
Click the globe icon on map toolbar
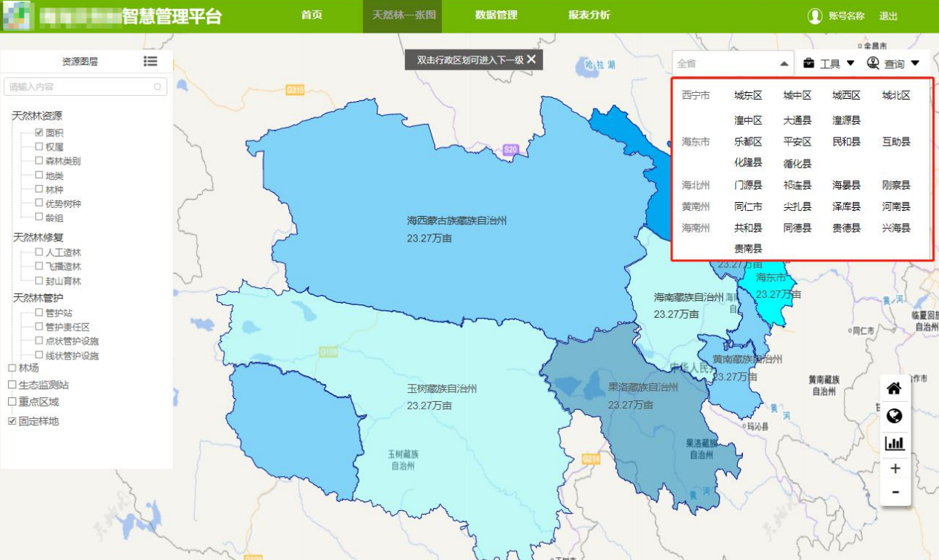894,416
